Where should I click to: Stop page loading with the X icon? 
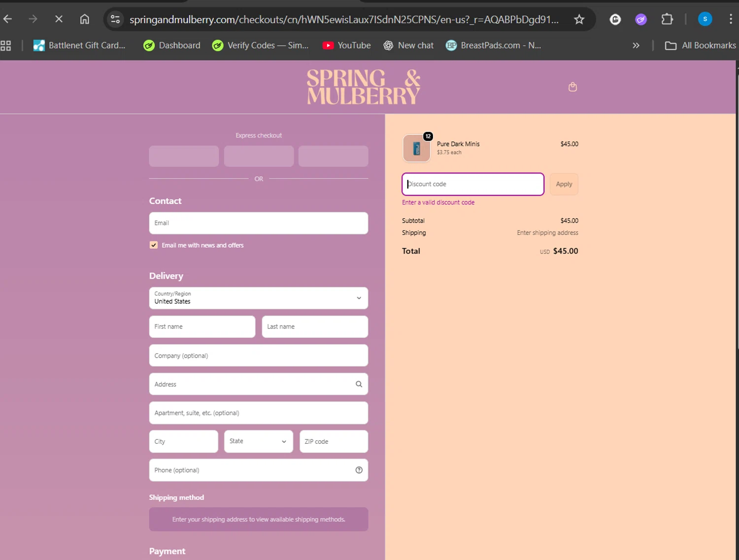[x=59, y=19]
